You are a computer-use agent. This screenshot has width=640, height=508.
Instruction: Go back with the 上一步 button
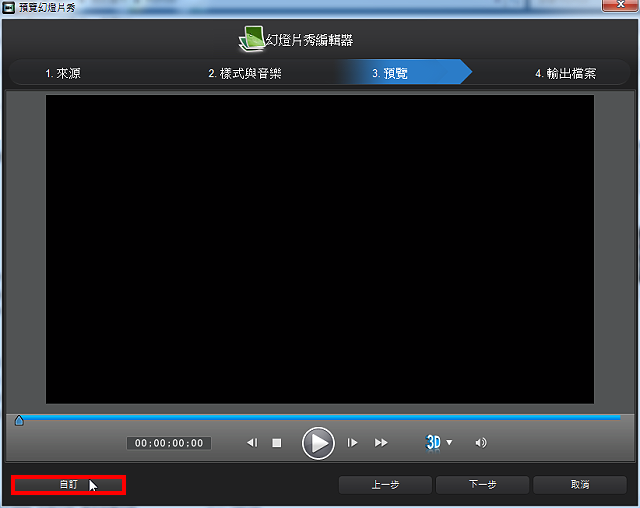click(x=385, y=485)
